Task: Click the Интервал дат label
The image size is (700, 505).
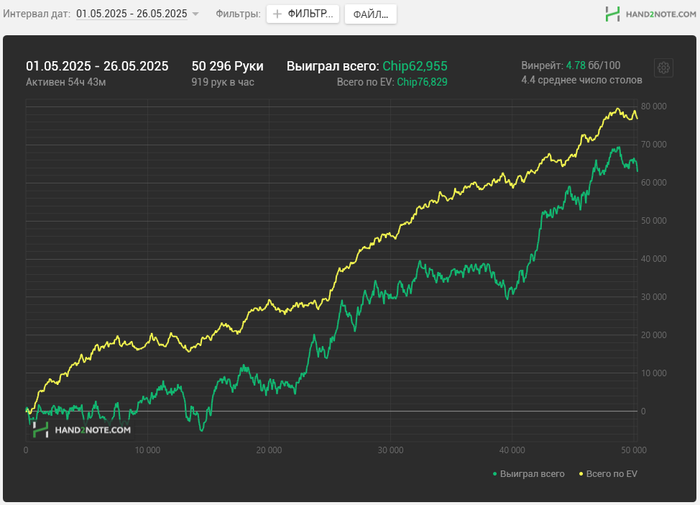Action: pyautogui.click(x=37, y=14)
